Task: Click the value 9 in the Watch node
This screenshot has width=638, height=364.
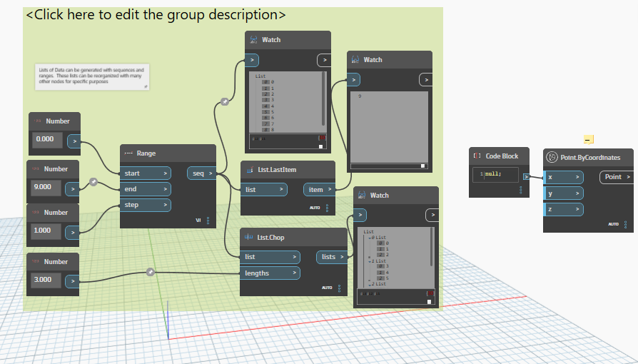Action: pyautogui.click(x=360, y=96)
